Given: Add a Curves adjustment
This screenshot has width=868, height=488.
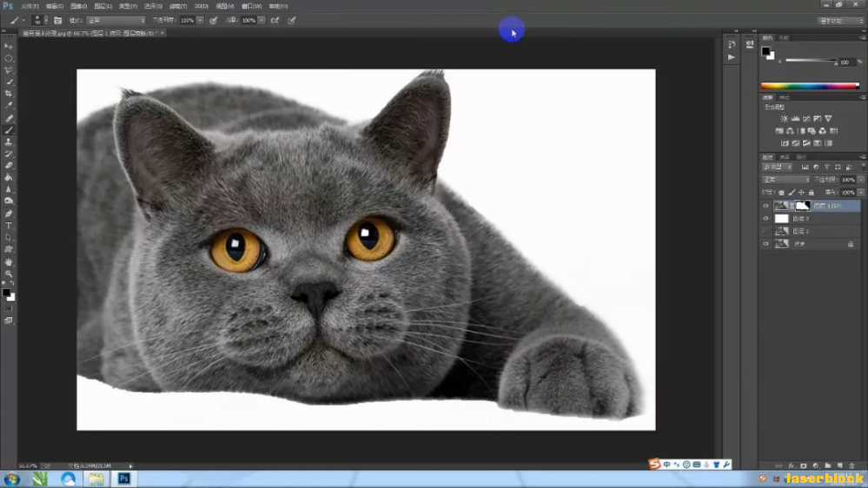Looking at the screenshot, I should [806, 118].
